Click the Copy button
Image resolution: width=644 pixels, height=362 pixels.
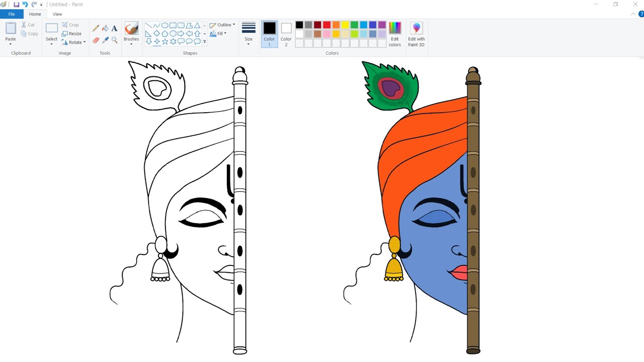(x=30, y=34)
